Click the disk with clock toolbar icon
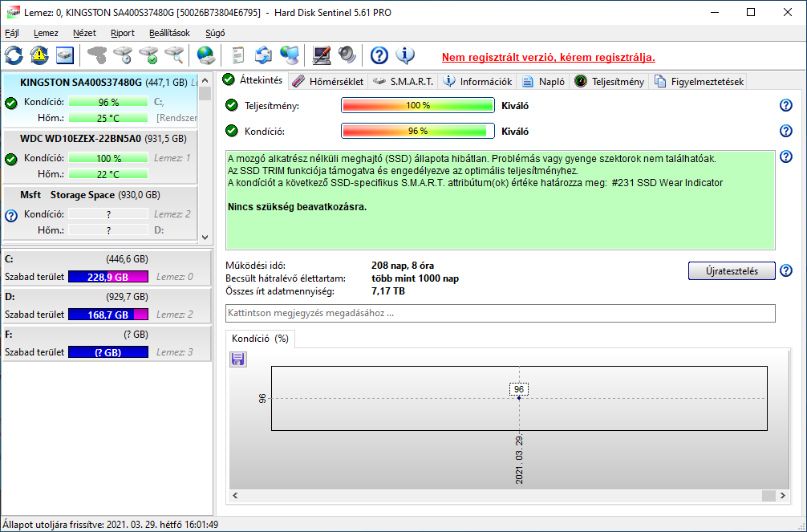807x532 pixels. point(123,55)
